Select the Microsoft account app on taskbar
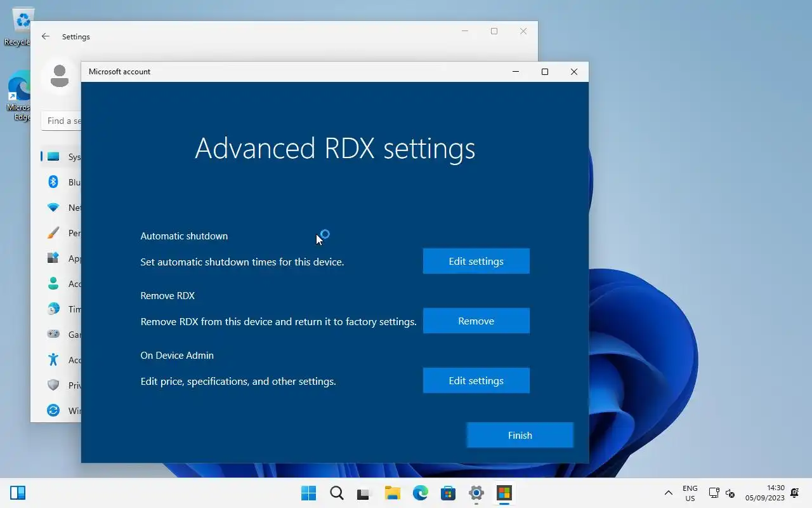The image size is (812, 508). pos(504,493)
